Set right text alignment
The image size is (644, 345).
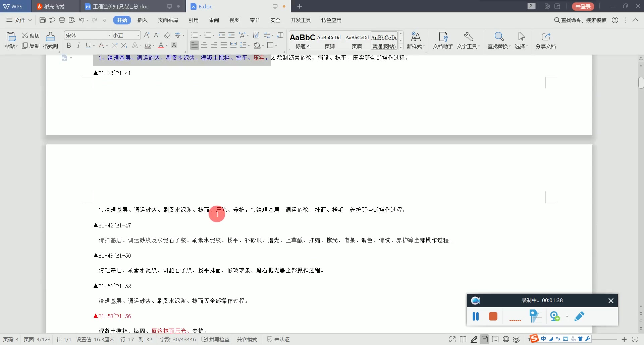click(214, 45)
